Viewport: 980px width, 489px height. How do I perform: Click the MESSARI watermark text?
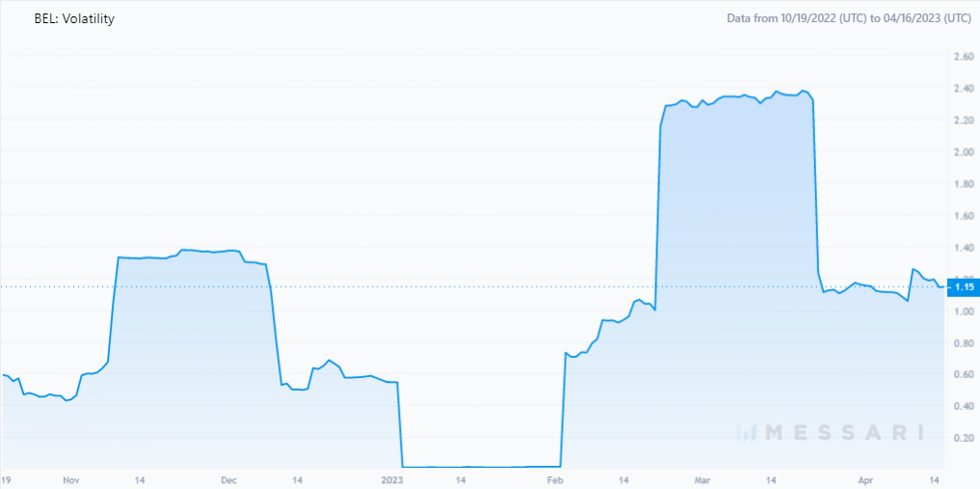[844, 432]
